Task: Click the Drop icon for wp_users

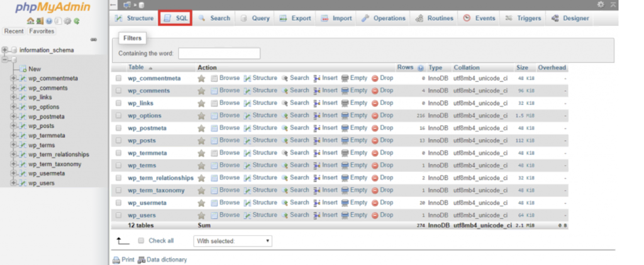Action: point(375,215)
